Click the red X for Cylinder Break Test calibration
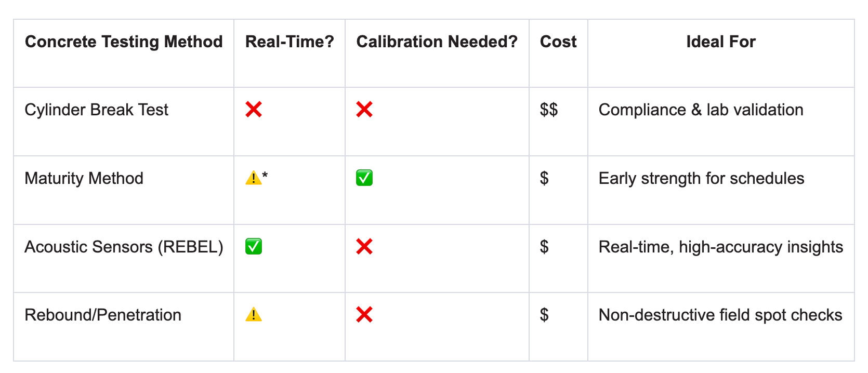Image resolution: width=868 pixels, height=373 pixels. point(364,110)
